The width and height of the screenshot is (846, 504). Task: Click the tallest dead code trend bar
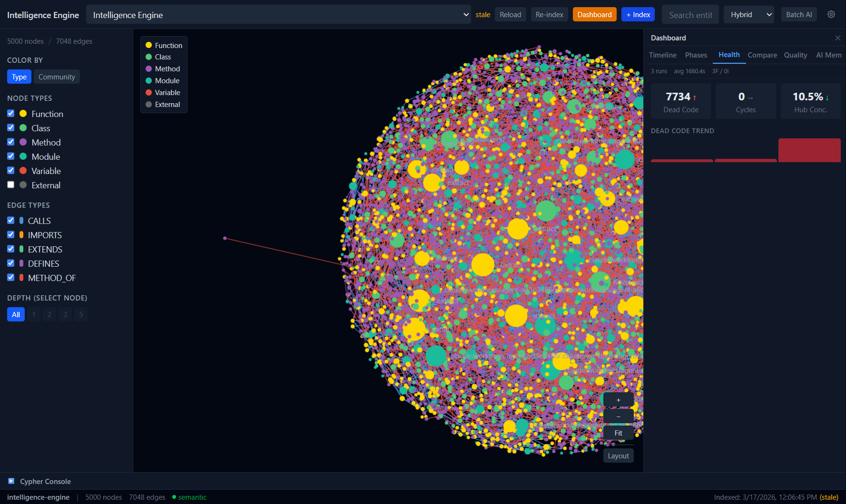tap(809, 150)
